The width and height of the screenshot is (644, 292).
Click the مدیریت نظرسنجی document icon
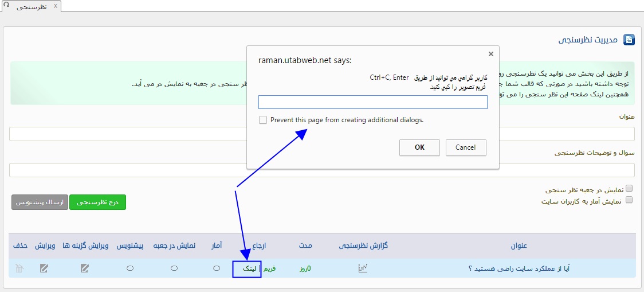coord(629,40)
